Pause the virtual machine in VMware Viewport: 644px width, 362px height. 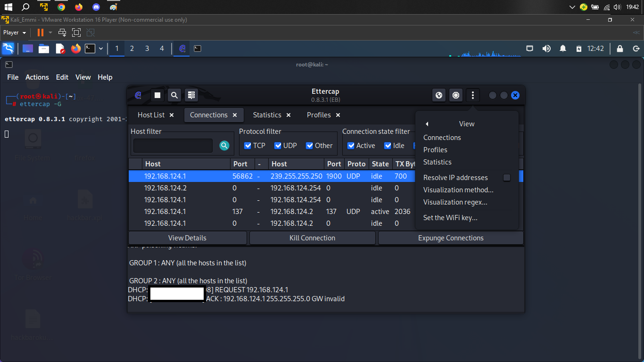pyautogui.click(x=40, y=33)
